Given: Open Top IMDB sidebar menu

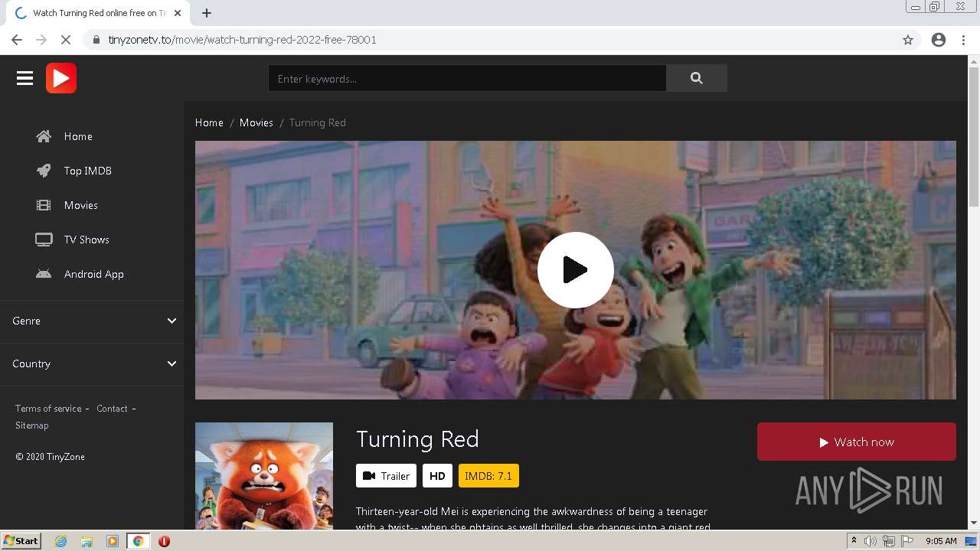Looking at the screenshot, I should point(88,171).
